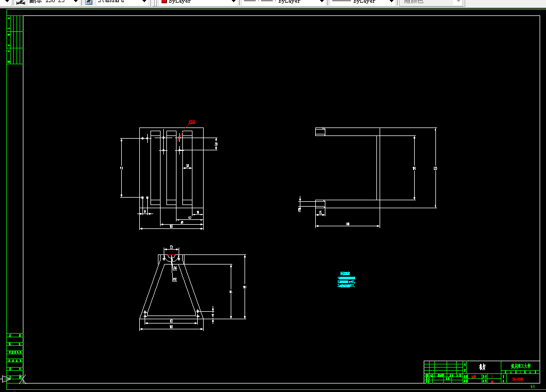Select the red material text in the title block
This screenshot has height=392, width=546.
click(474, 377)
